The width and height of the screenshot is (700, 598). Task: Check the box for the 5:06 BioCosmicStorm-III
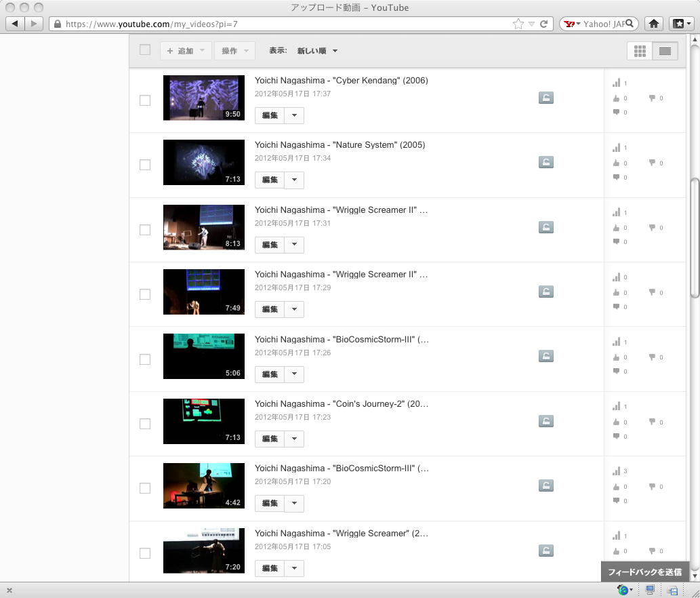(x=145, y=359)
